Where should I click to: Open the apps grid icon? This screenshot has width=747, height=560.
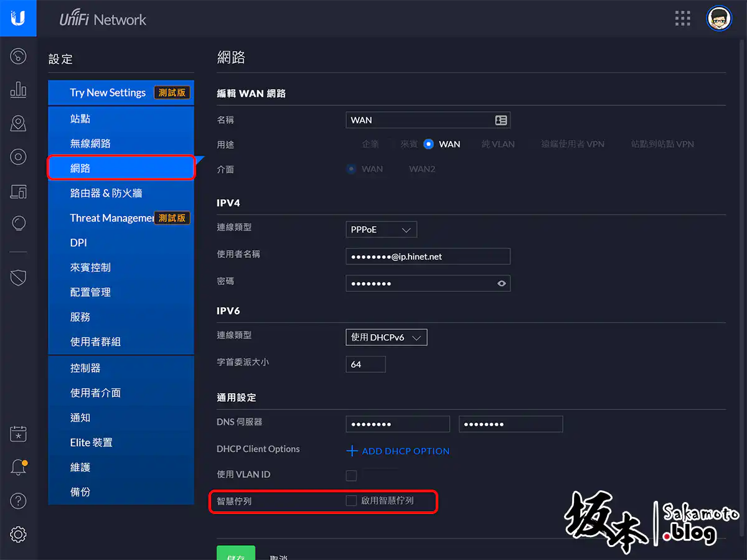[x=683, y=19]
